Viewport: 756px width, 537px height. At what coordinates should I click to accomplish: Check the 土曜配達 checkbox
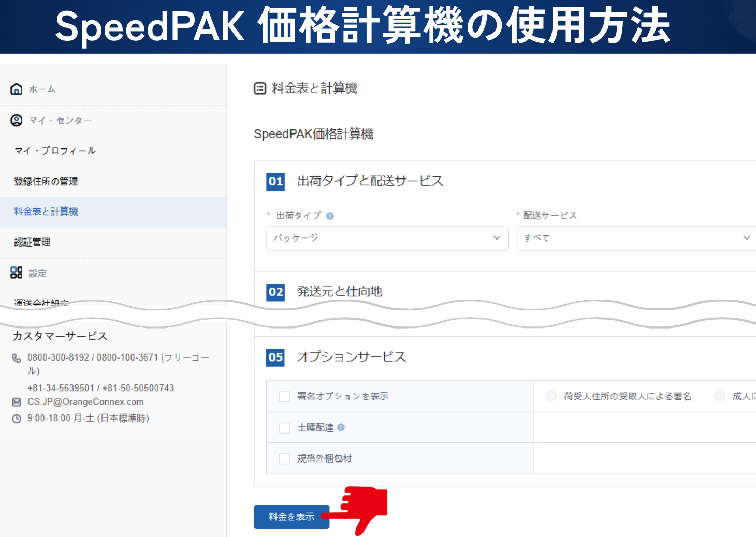click(284, 428)
